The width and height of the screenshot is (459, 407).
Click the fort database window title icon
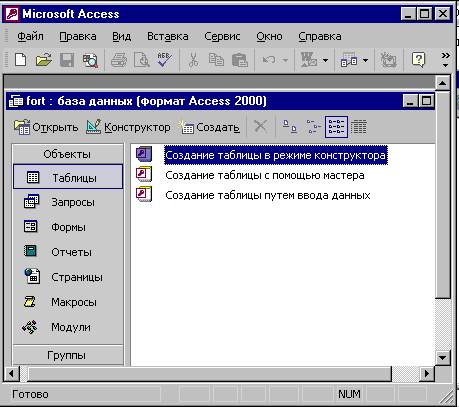[16, 101]
